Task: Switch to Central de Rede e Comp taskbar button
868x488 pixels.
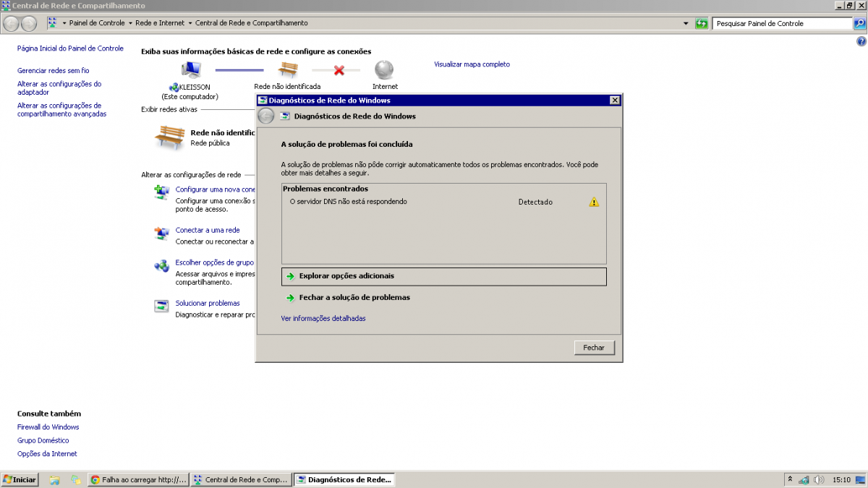Action: pyautogui.click(x=241, y=479)
